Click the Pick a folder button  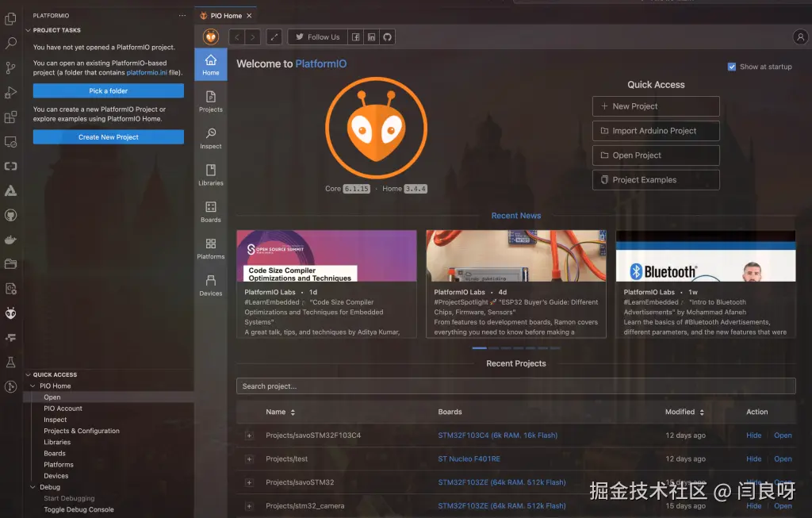click(108, 90)
